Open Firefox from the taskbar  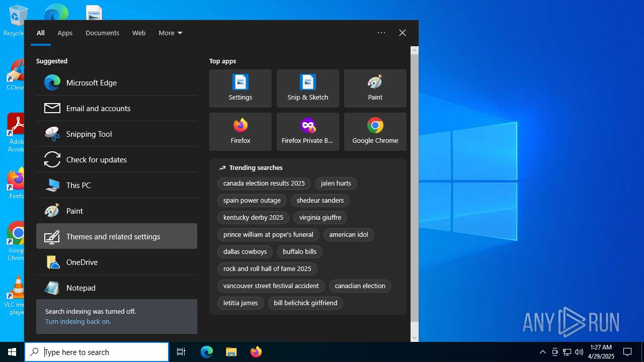(256, 352)
